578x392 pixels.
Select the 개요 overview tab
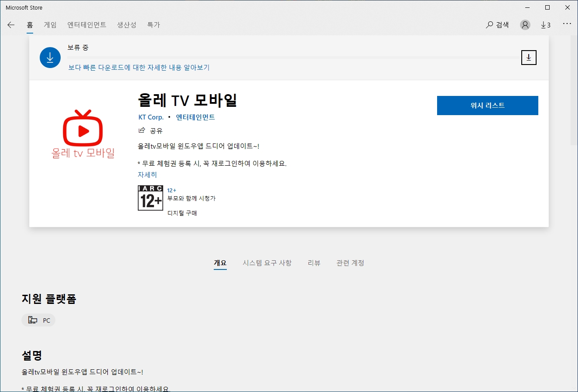pyautogui.click(x=220, y=263)
